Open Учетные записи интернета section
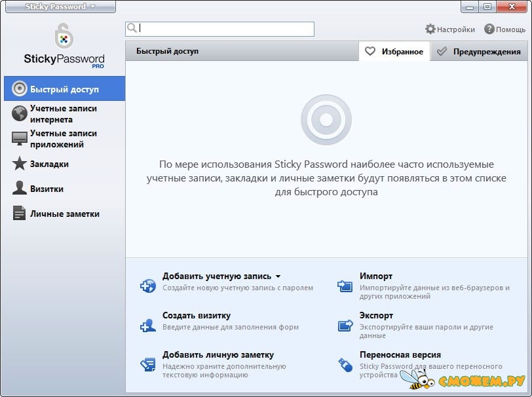Viewport: 532px width, 397px height. pyautogui.click(x=64, y=114)
